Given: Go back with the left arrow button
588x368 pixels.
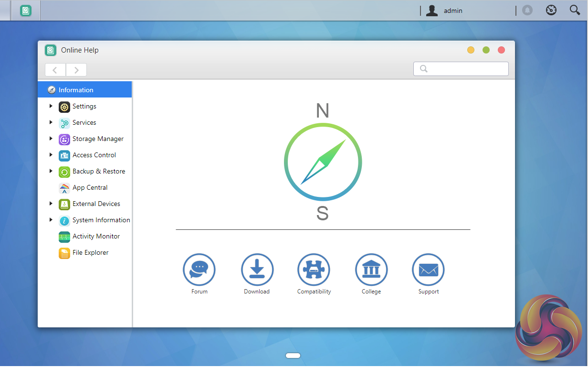Looking at the screenshot, I should tap(55, 70).
